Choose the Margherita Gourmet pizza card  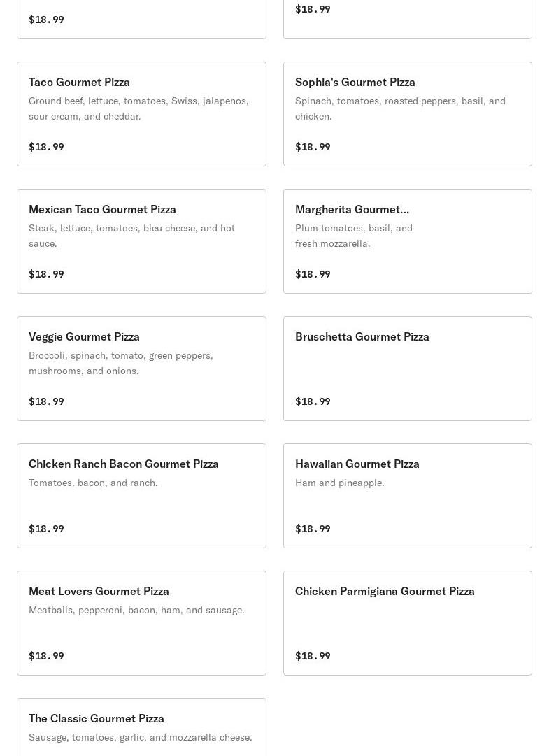click(x=407, y=241)
